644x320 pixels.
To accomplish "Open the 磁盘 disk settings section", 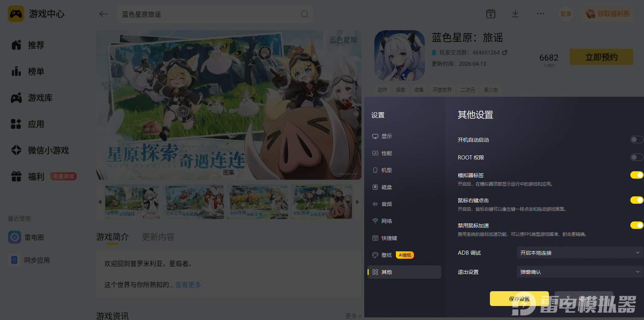I will pos(404,187).
